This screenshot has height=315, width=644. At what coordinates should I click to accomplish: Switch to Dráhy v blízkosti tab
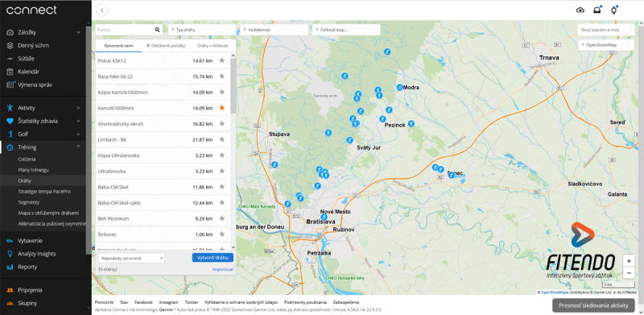[x=213, y=46]
